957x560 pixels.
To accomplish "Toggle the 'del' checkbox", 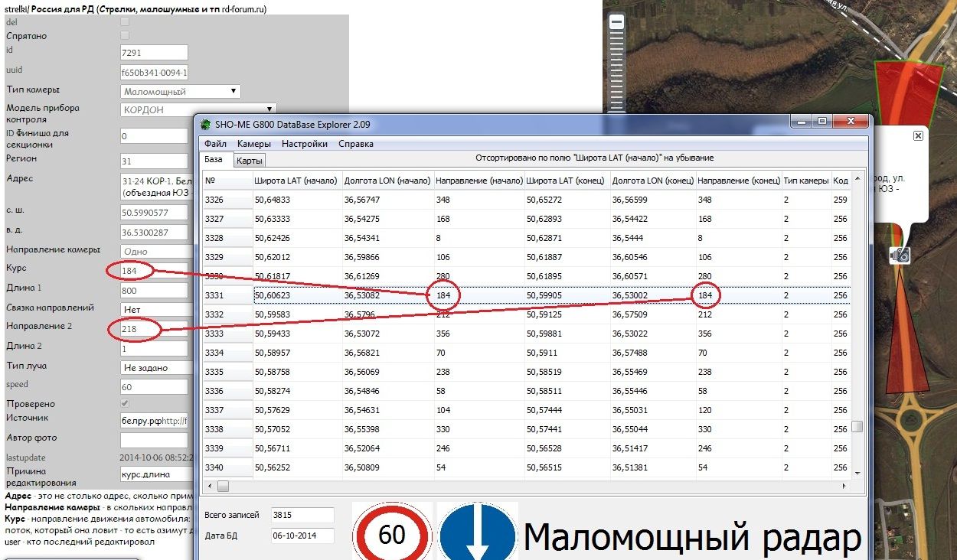I will (125, 22).
